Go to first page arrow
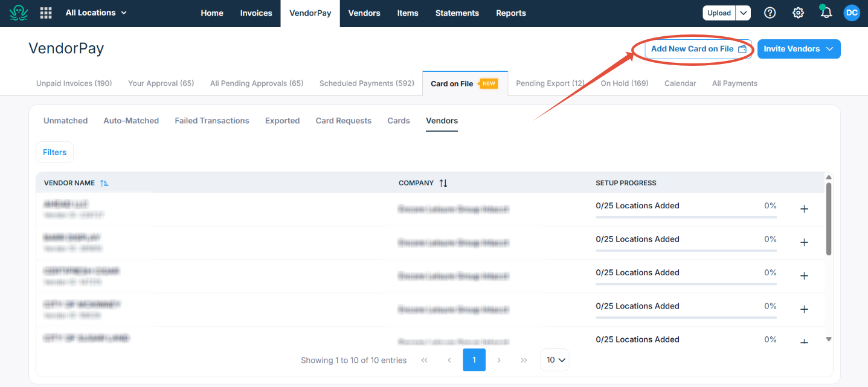This screenshot has width=868, height=387. coord(424,360)
